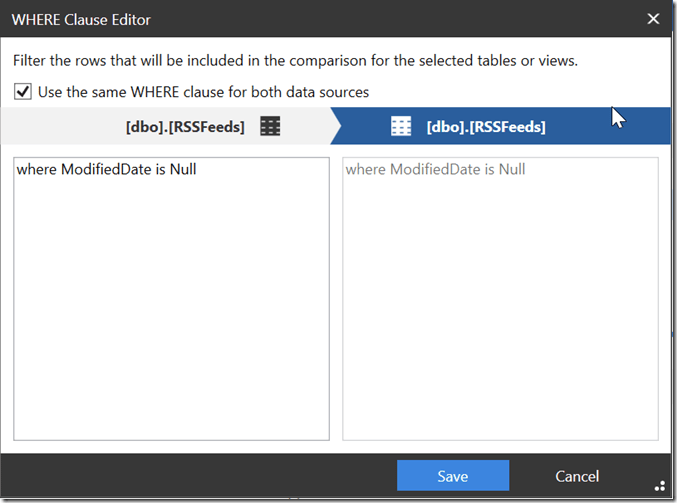
Task: Close the WHERE Clause Editor dialog
Action: pyautogui.click(x=653, y=19)
